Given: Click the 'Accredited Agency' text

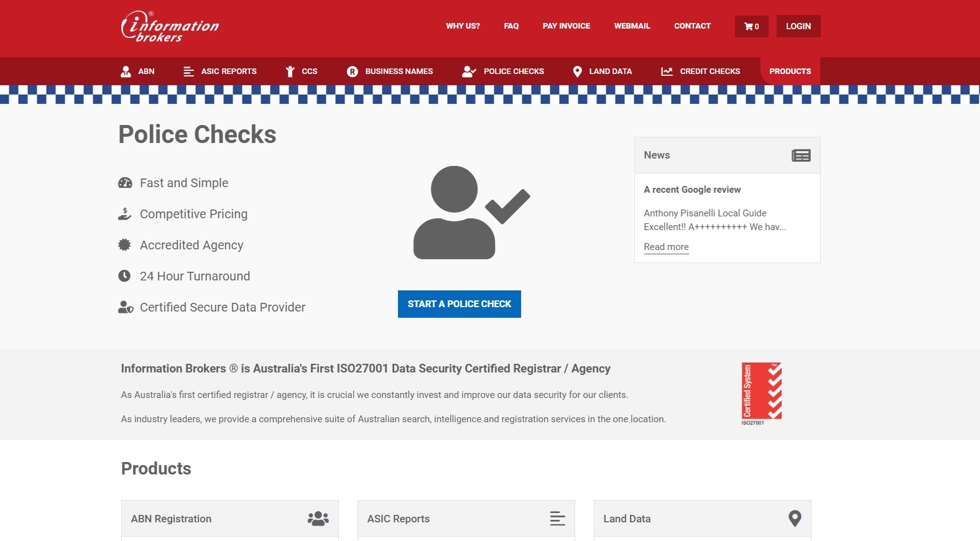Looking at the screenshot, I should coord(192,245).
